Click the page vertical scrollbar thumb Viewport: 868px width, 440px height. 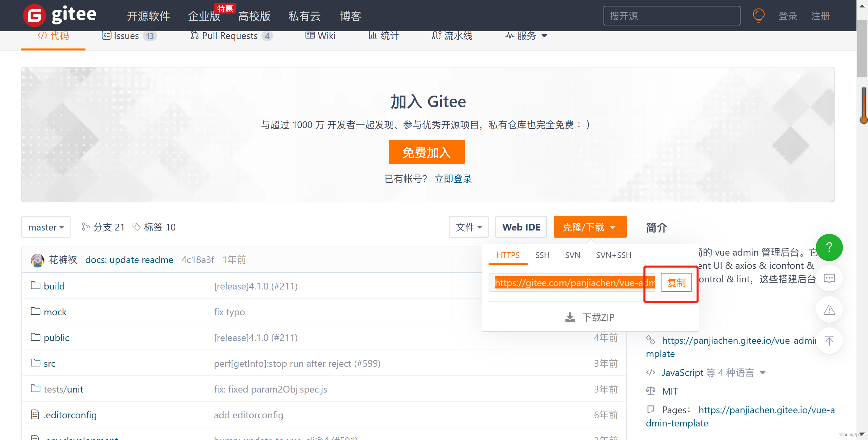pos(862,48)
